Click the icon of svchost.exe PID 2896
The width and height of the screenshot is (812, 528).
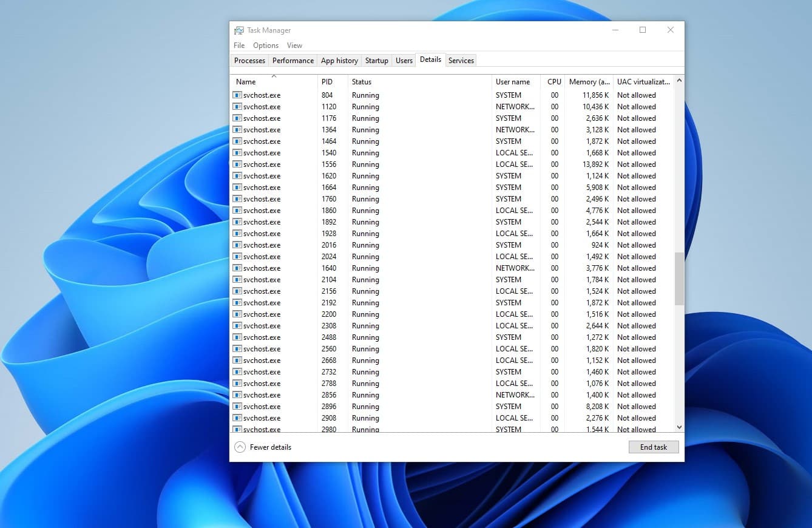(x=237, y=407)
